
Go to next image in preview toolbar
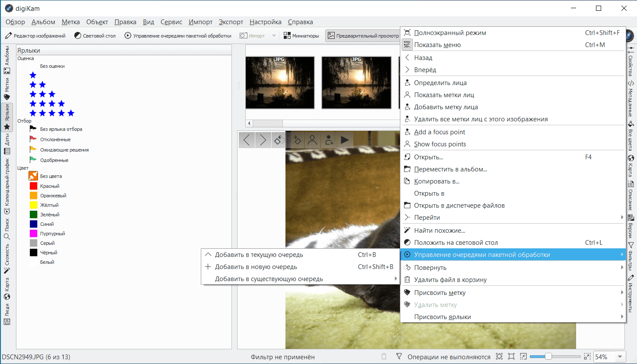pos(263,140)
